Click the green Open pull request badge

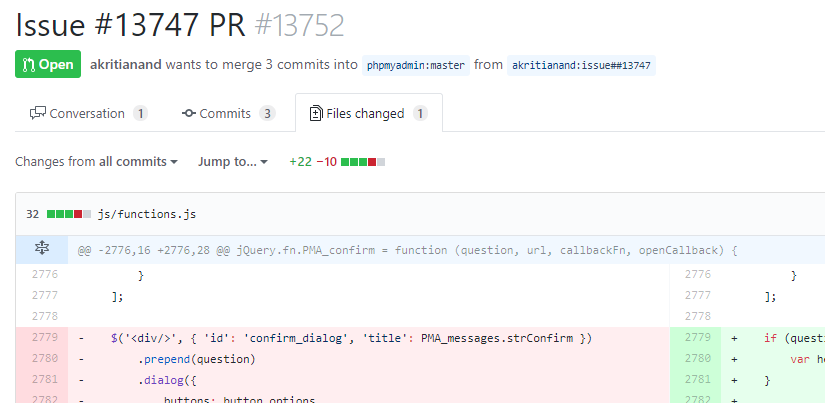48,64
